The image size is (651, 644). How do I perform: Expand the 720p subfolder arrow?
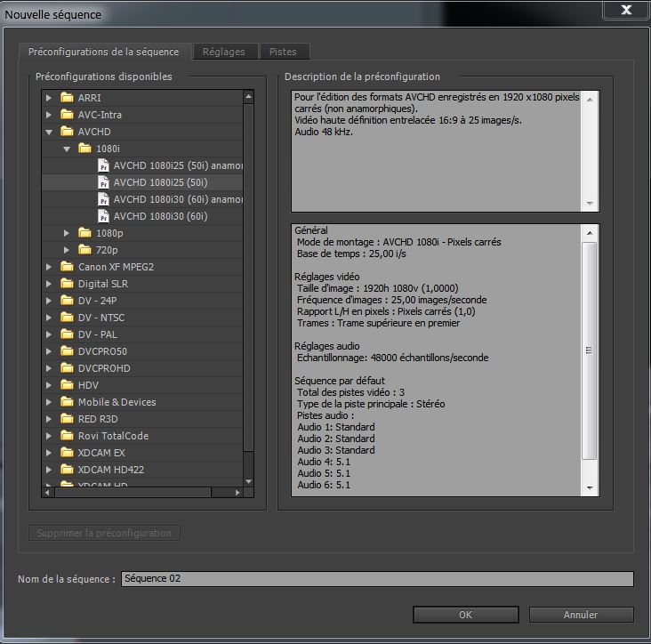click(67, 250)
